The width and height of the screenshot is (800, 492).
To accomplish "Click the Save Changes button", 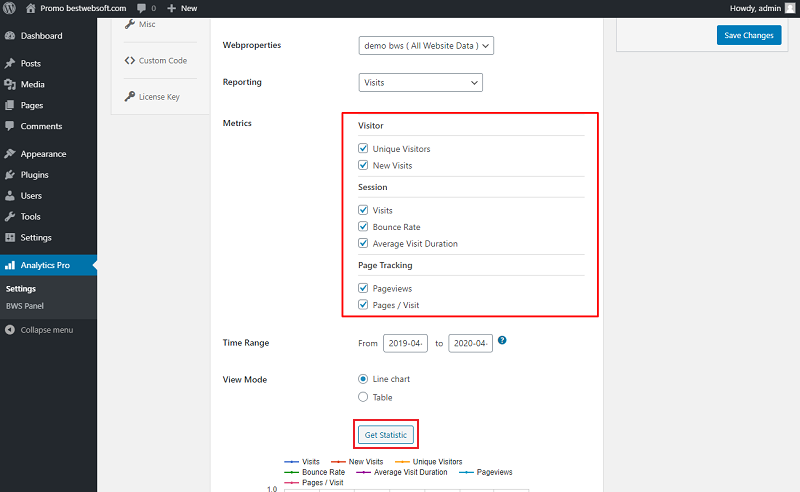I will click(x=749, y=35).
